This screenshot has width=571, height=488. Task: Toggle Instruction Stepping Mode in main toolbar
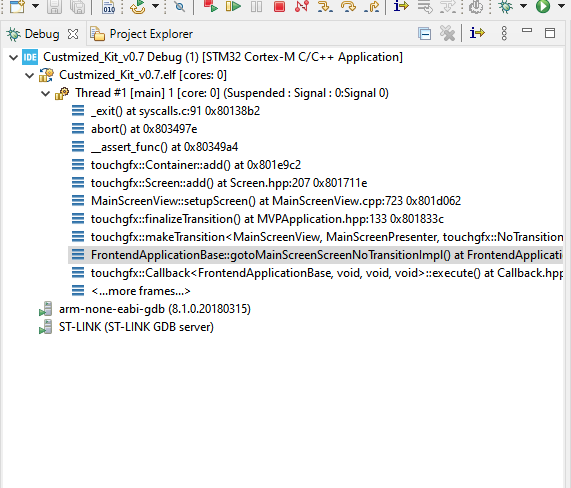tap(401, 6)
